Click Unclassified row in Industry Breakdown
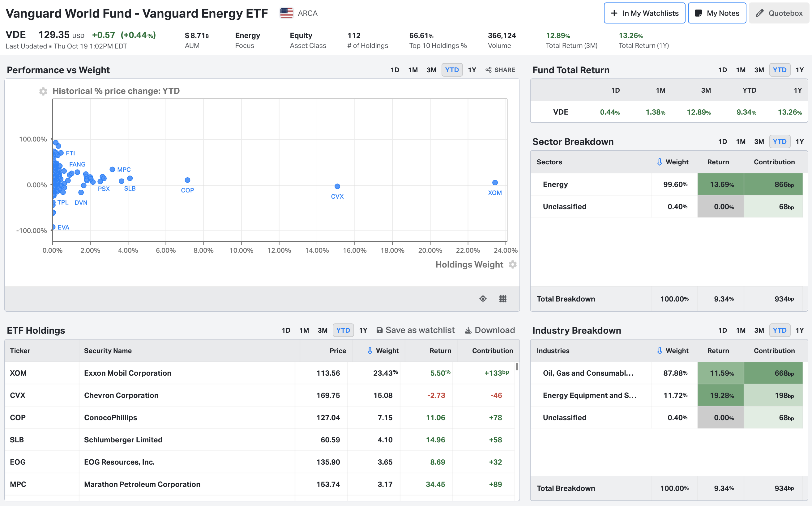This screenshot has height=506, width=812. click(667, 417)
